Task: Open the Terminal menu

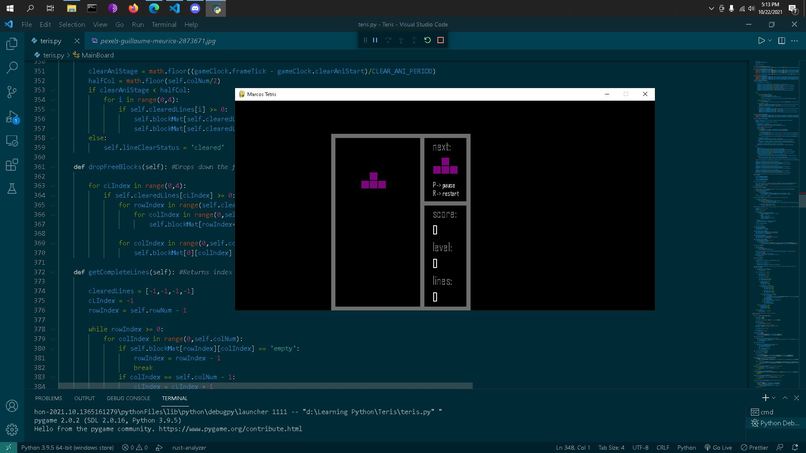Action: pos(164,24)
